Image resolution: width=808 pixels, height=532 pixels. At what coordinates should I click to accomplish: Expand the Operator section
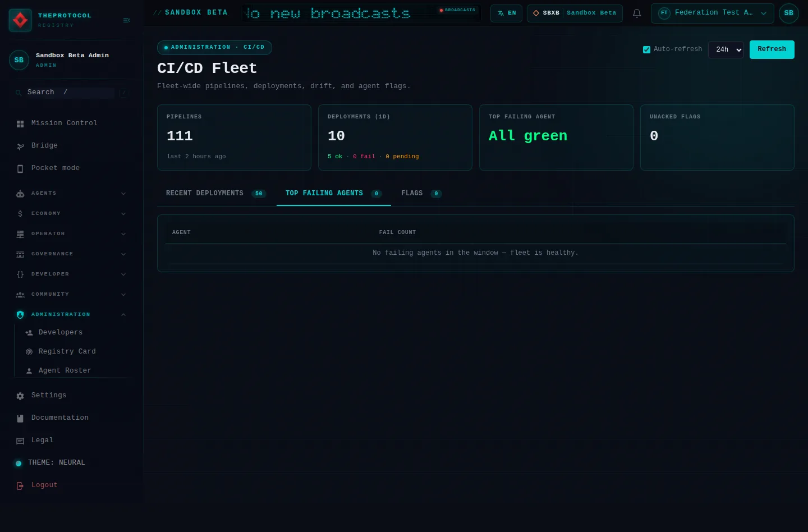[71, 234]
